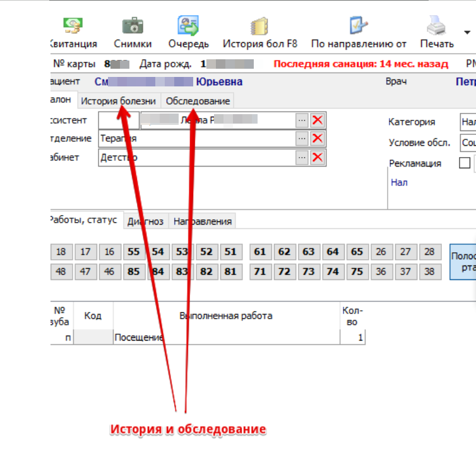This screenshot has width=476, height=473.
Task: Select tooth 72
Action: pyautogui.click(x=285, y=271)
